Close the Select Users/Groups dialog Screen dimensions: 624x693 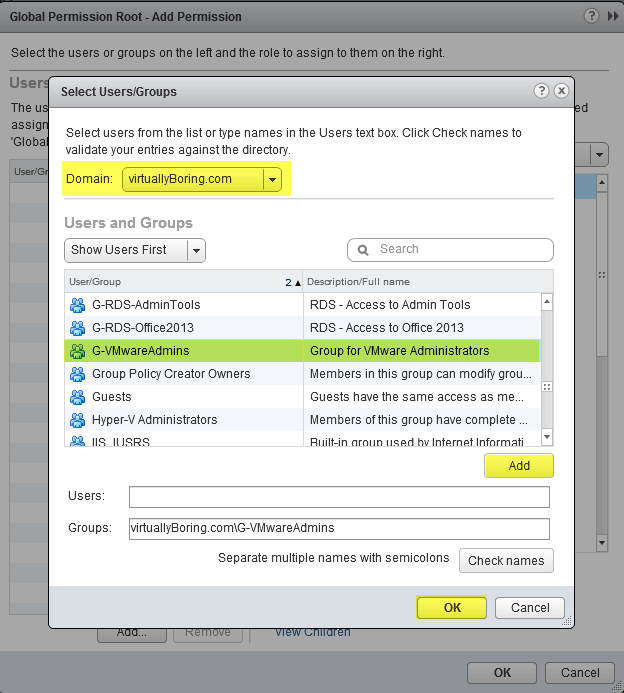tap(562, 91)
